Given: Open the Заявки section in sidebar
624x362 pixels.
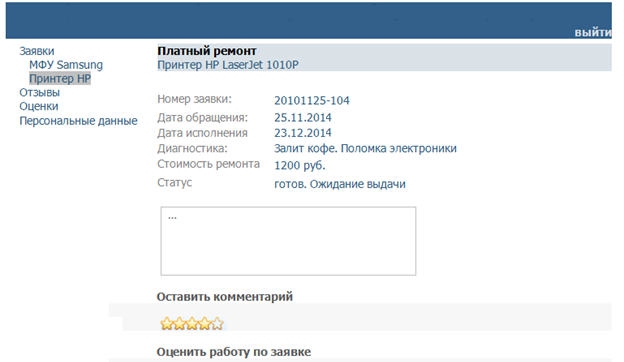Looking at the screenshot, I should [37, 51].
